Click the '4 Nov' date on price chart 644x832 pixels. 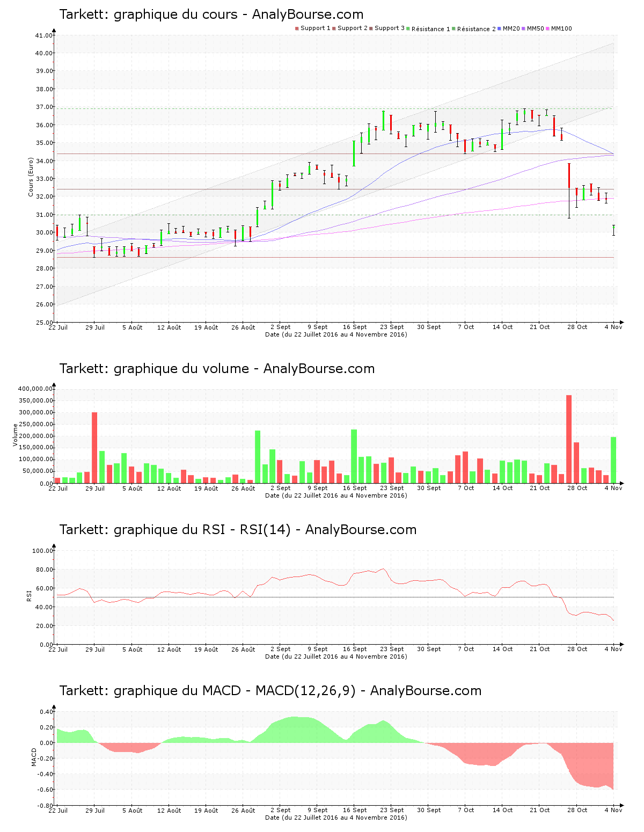pyautogui.click(x=613, y=327)
